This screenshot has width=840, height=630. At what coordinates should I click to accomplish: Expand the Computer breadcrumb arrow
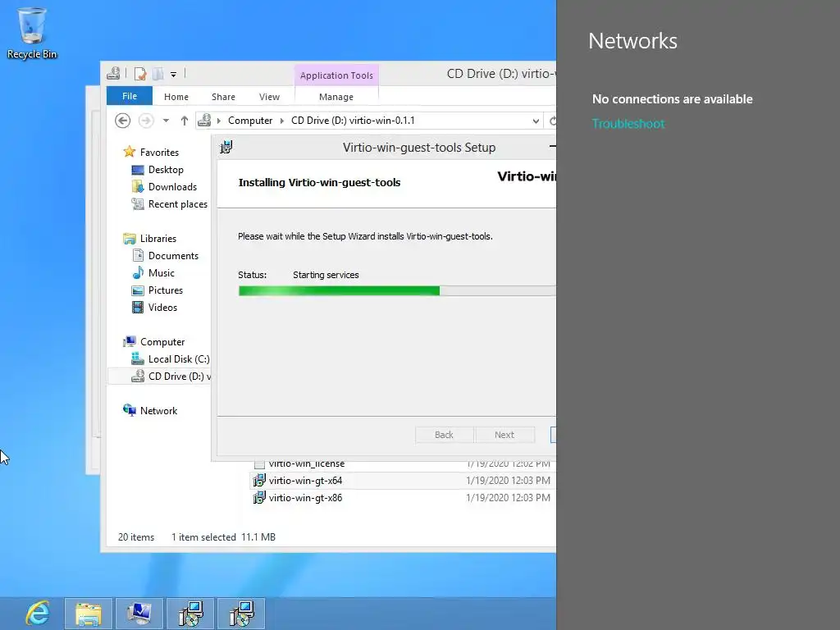(282, 121)
